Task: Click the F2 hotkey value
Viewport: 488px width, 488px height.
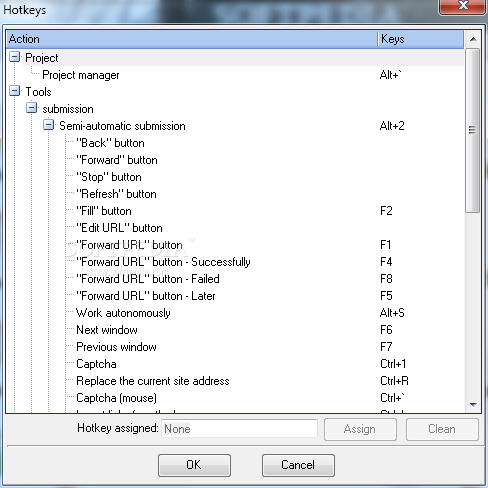Action: pyautogui.click(x=386, y=211)
